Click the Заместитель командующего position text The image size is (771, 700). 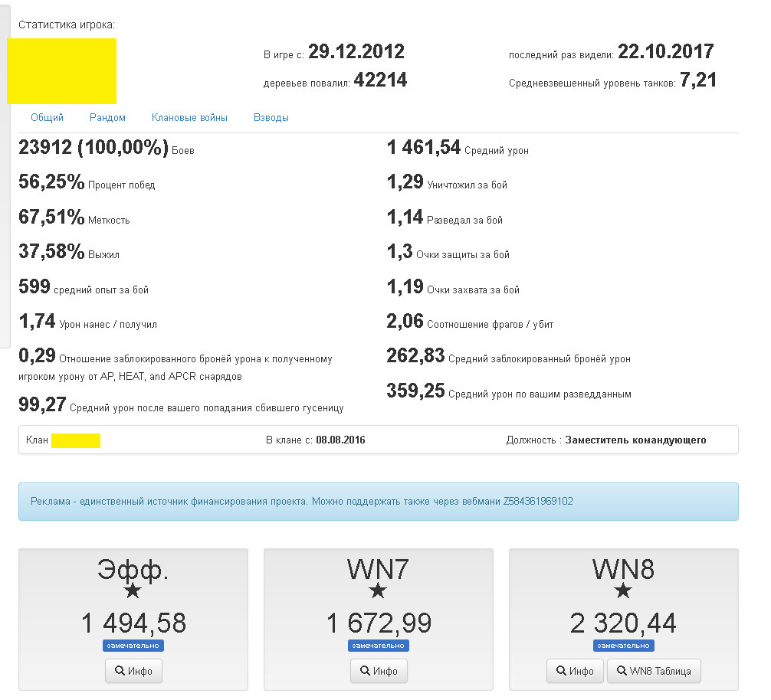tap(635, 440)
